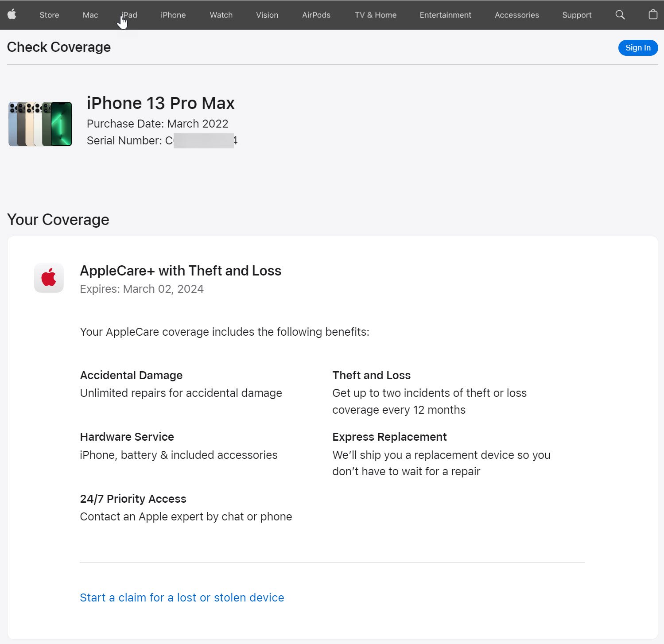Image resolution: width=664 pixels, height=644 pixels.
Task: Click the Hardware Service heading
Action: (127, 437)
